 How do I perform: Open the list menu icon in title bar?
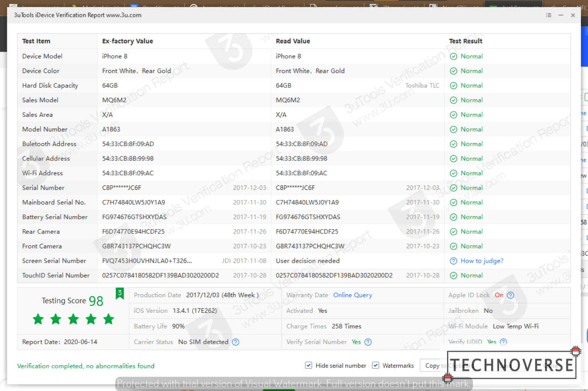click(549, 15)
